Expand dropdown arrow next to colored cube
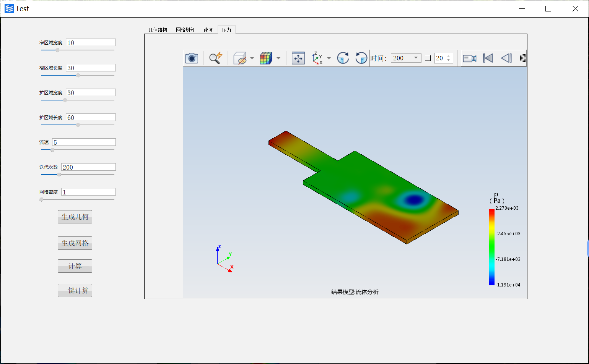The height and width of the screenshot is (364, 589). coord(278,58)
